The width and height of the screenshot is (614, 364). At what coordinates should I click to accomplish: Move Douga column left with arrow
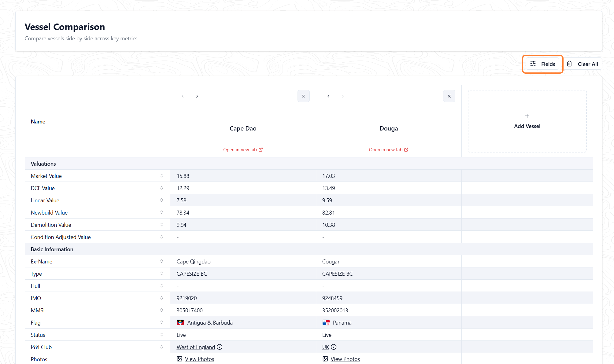coord(328,96)
